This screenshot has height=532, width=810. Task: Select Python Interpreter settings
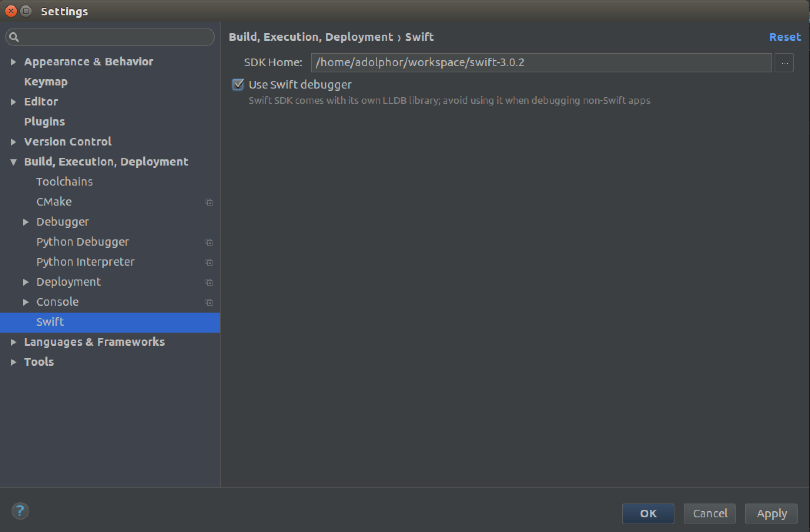(x=85, y=262)
